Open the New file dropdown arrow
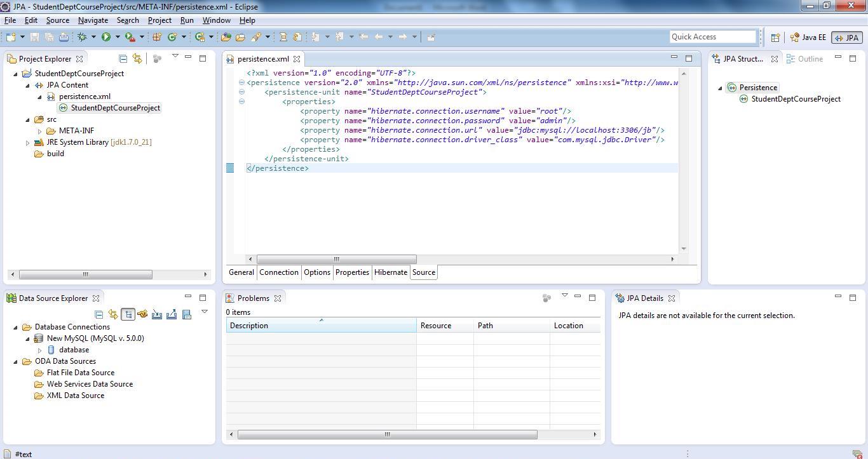The height and width of the screenshot is (459, 868). 22,37
